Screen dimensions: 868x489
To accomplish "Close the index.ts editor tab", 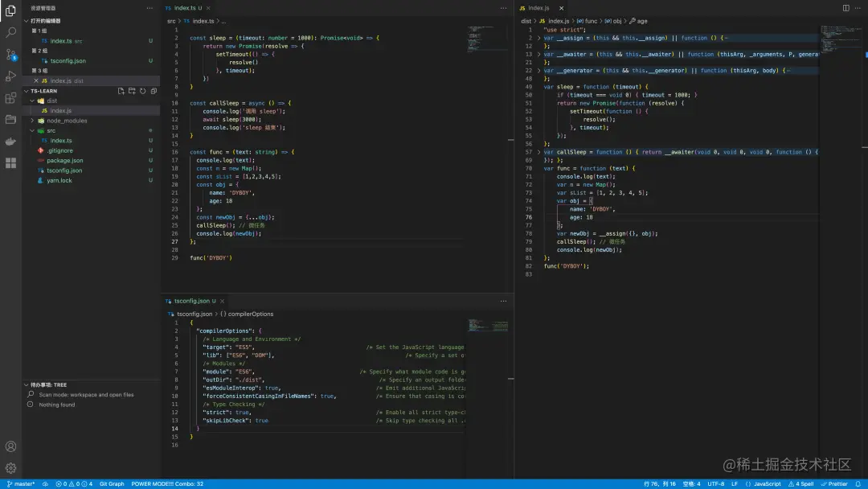I will coord(209,8).
